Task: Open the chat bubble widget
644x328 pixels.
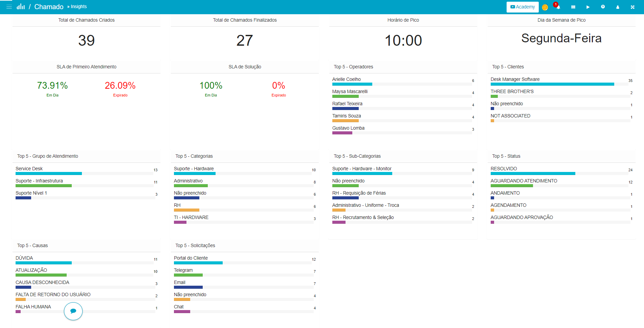Action: click(73, 311)
